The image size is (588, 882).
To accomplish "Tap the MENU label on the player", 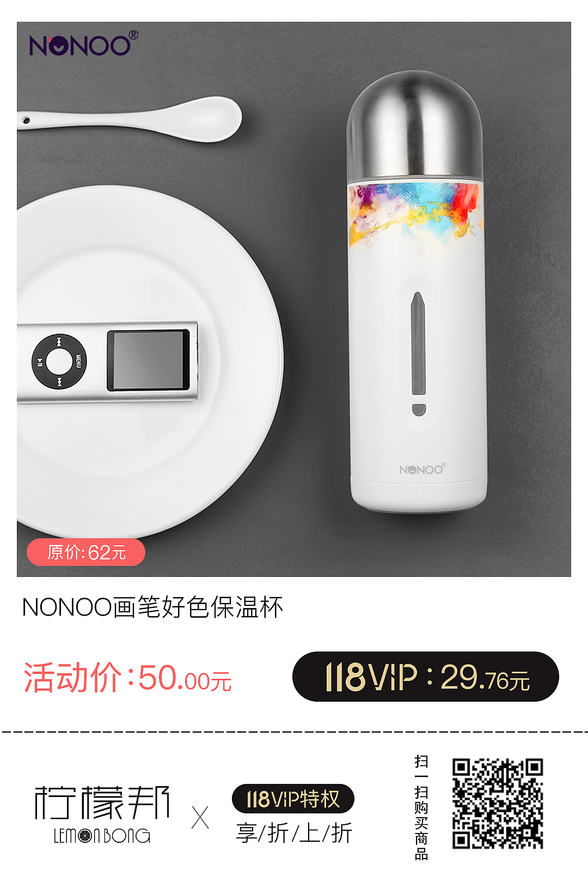I will (x=78, y=361).
